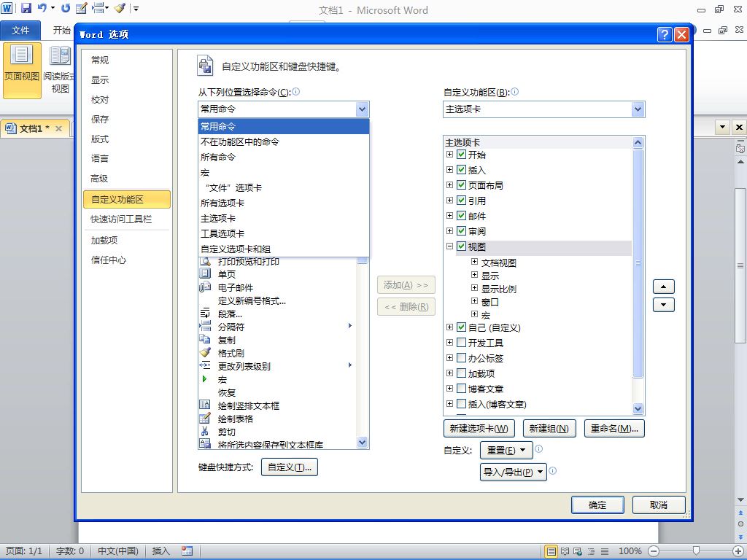Choose 不在功能区中的命令 from dropdown list

click(284, 142)
